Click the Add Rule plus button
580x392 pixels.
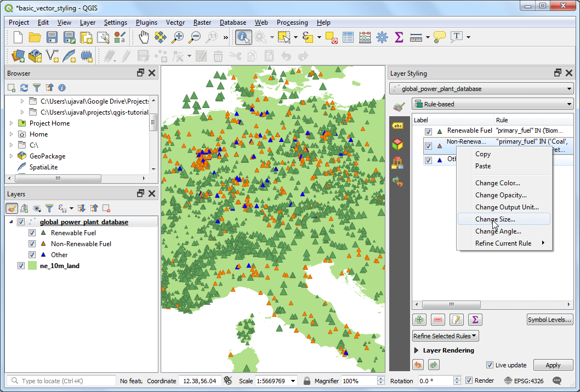419,319
